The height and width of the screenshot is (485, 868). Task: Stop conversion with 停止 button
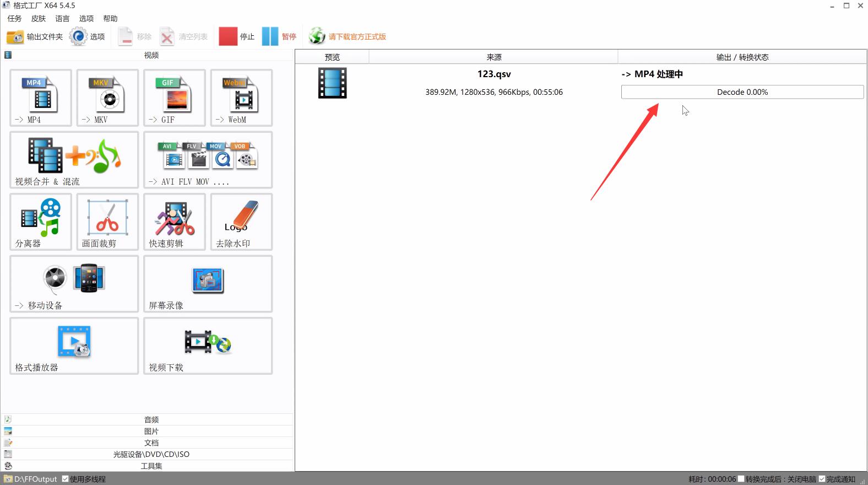pyautogui.click(x=237, y=37)
